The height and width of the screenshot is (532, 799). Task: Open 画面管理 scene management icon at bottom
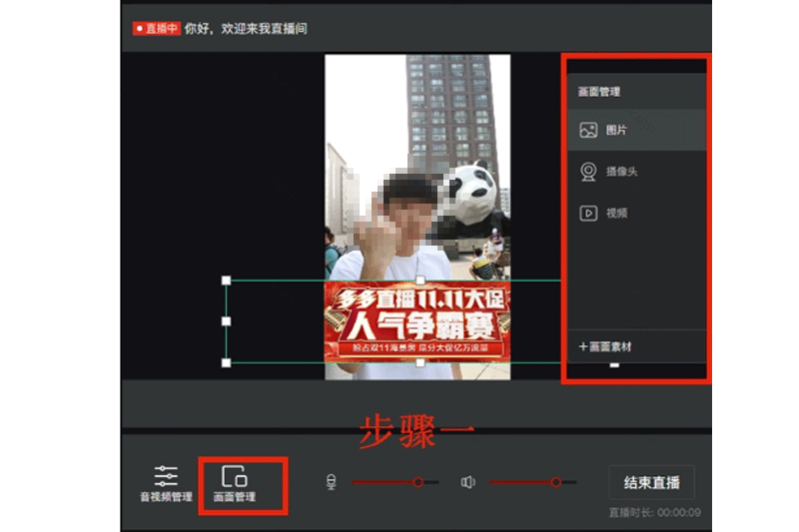[x=234, y=476]
